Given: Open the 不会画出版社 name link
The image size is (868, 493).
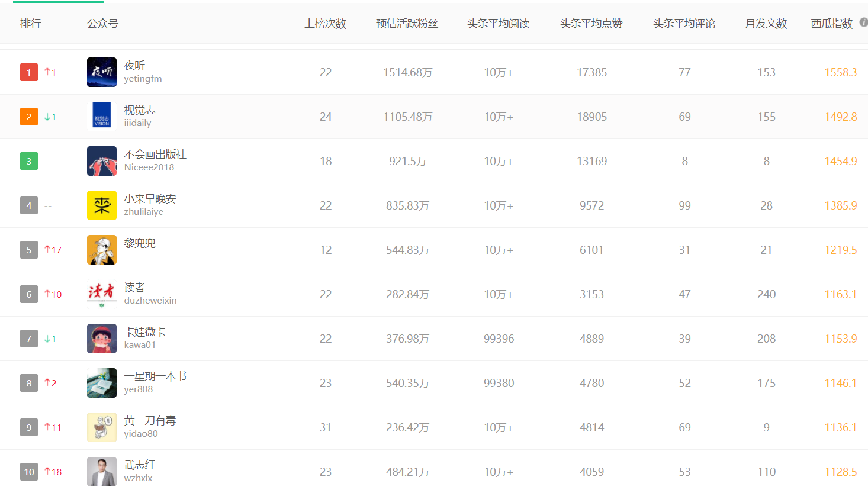Looking at the screenshot, I should pos(155,154).
